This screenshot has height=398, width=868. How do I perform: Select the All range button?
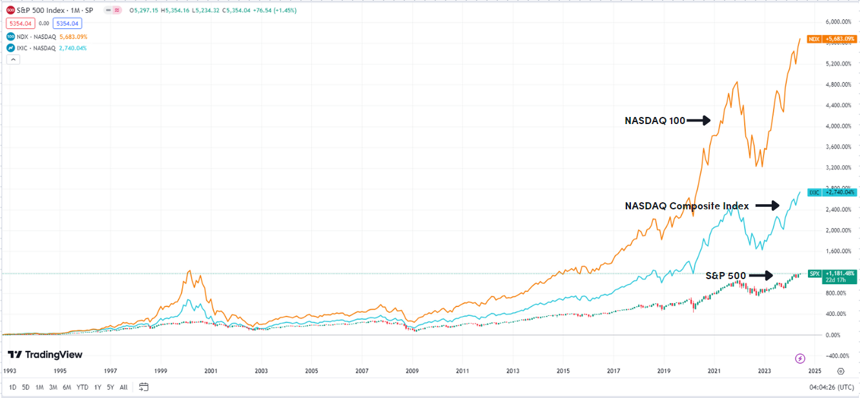coord(123,387)
